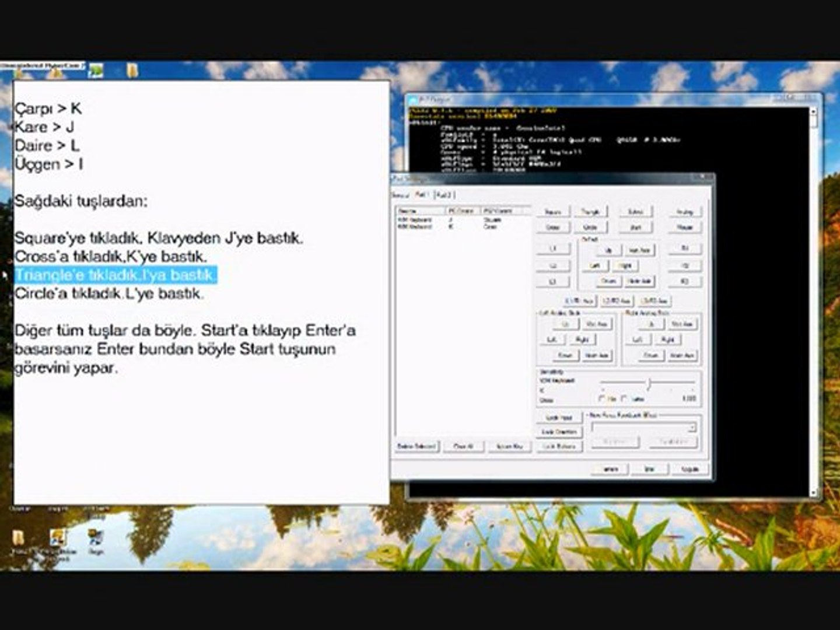Viewport: 840px width, 630px height.
Task: Click the Lock Buttons button
Action: pyautogui.click(x=559, y=447)
